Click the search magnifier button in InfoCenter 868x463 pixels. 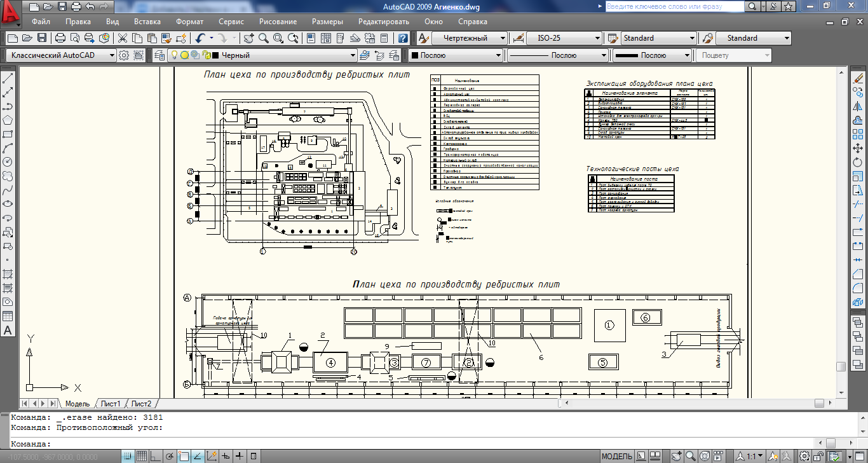click(752, 6)
